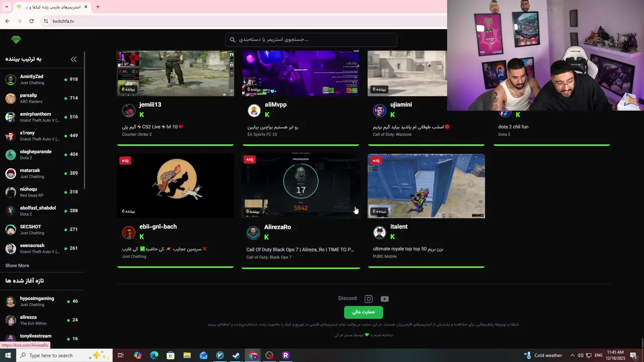The height and width of the screenshot is (362, 644).
Task: Click aliMvpp profile avatar
Action: [x=254, y=110]
